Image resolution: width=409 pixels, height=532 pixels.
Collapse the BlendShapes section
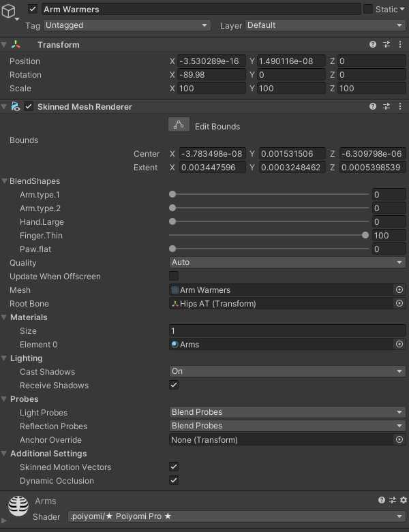coord(5,181)
